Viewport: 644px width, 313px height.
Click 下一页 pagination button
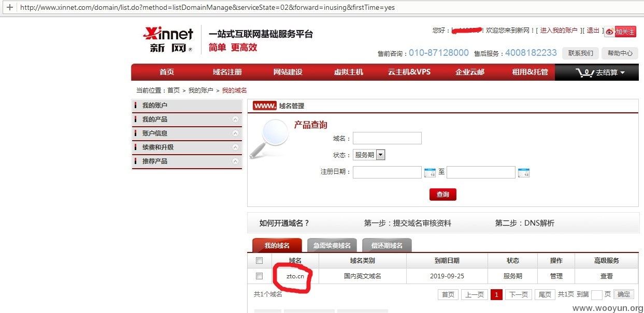pos(519,294)
